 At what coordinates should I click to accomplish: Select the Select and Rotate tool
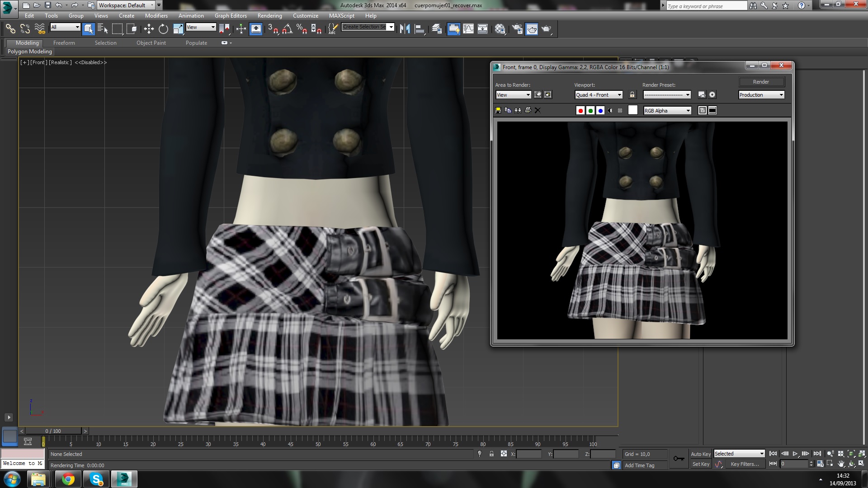tap(163, 29)
